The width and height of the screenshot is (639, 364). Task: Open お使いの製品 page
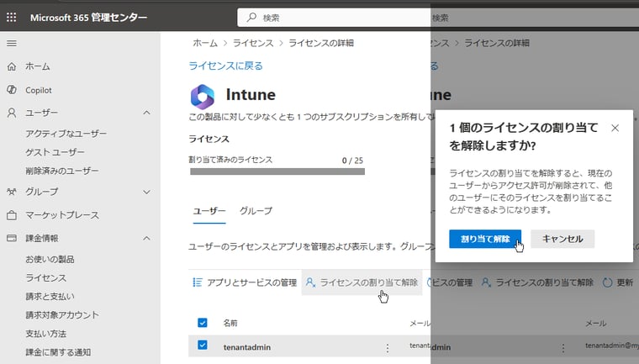pyautogui.click(x=50, y=259)
